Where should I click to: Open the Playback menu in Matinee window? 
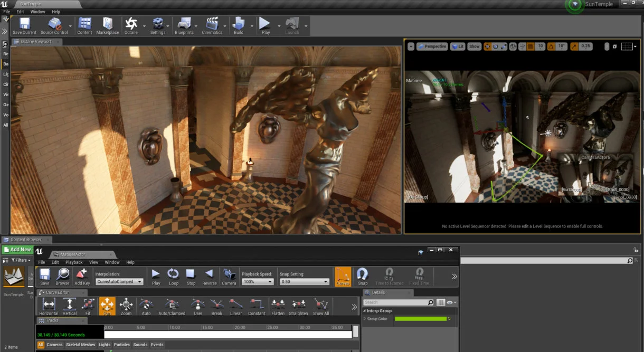coord(74,262)
